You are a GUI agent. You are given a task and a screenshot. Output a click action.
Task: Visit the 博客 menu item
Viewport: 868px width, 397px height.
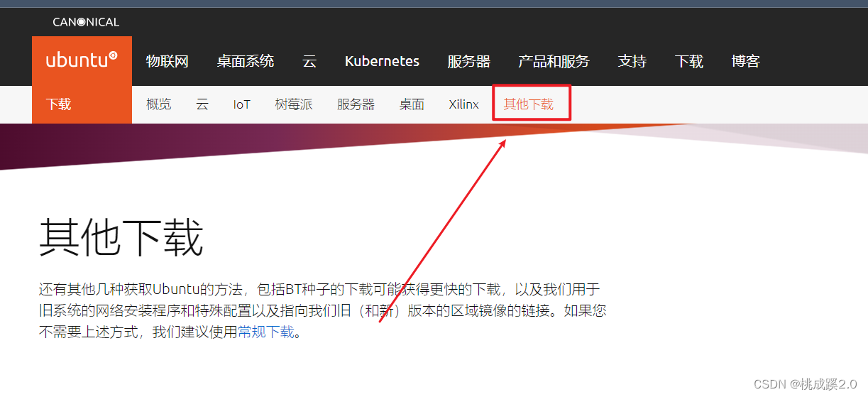pyautogui.click(x=745, y=61)
